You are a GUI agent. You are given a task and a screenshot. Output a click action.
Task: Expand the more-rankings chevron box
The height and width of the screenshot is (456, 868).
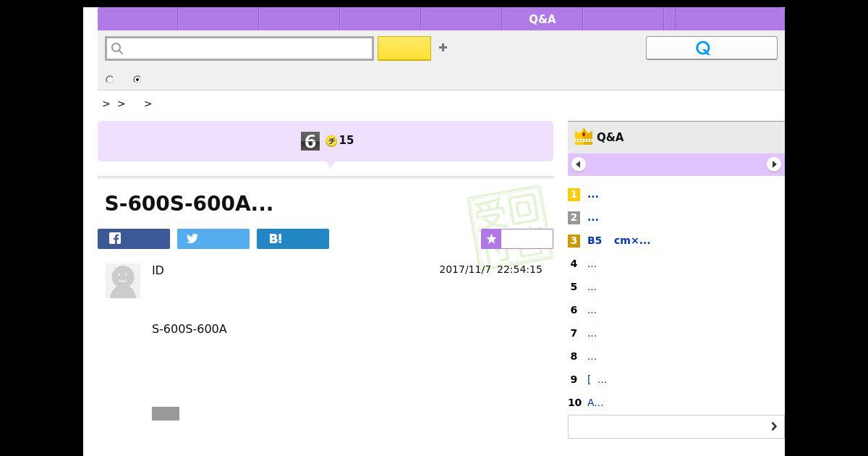(x=676, y=426)
